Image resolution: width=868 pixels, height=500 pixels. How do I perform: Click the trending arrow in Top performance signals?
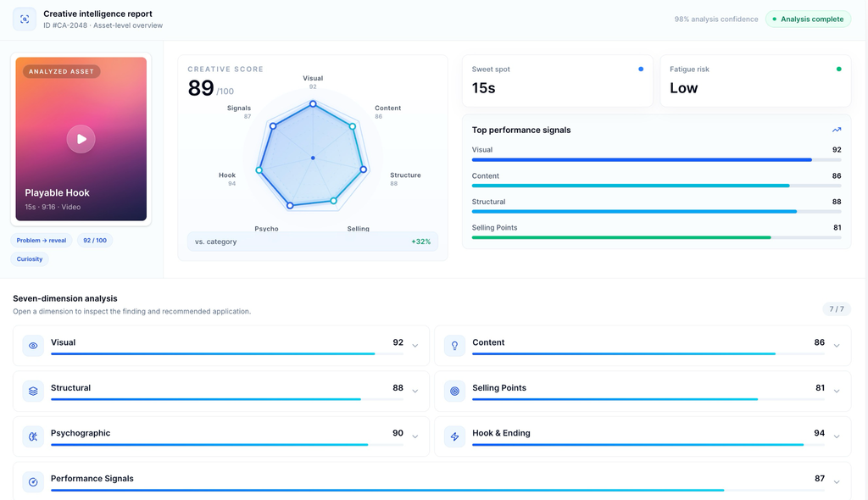[x=837, y=130]
